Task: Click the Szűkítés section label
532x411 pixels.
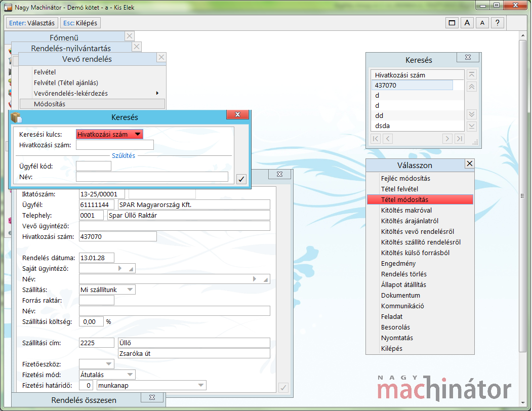Action: pyautogui.click(x=124, y=155)
